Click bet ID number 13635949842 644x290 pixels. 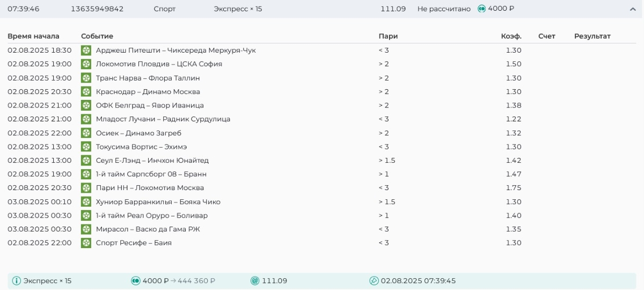(97, 9)
